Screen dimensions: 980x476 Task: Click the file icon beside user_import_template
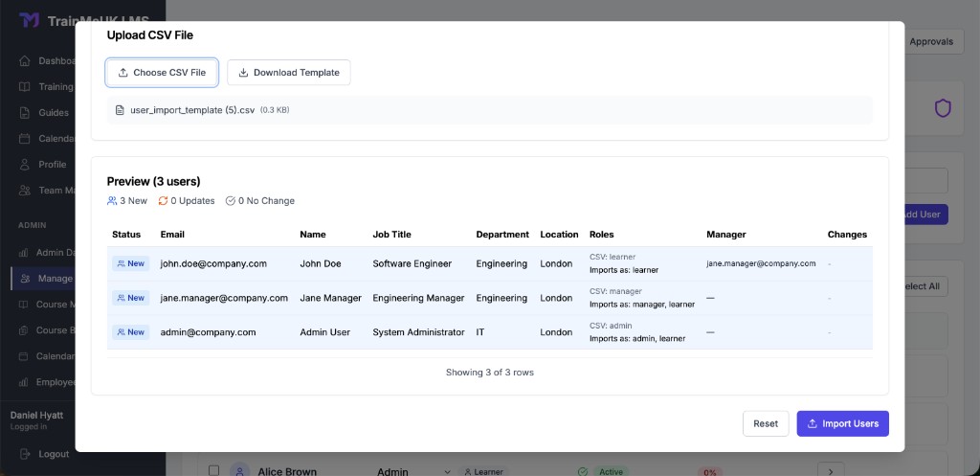click(120, 110)
